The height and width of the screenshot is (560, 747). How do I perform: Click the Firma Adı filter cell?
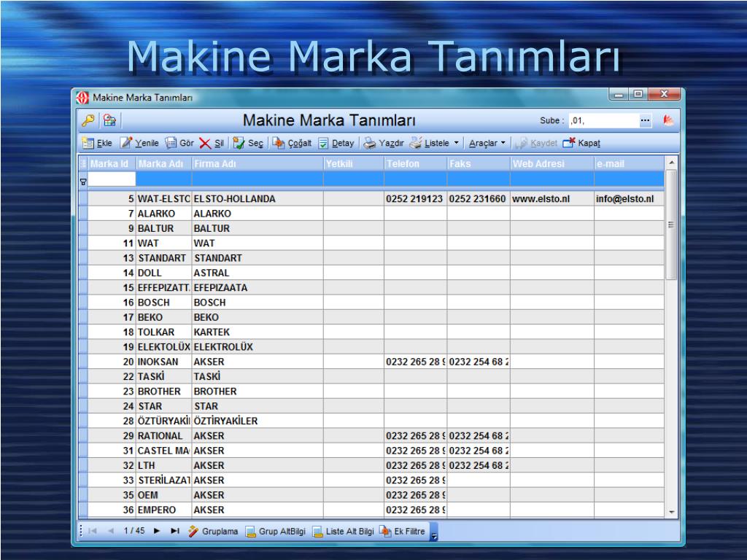pyautogui.click(x=258, y=179)
